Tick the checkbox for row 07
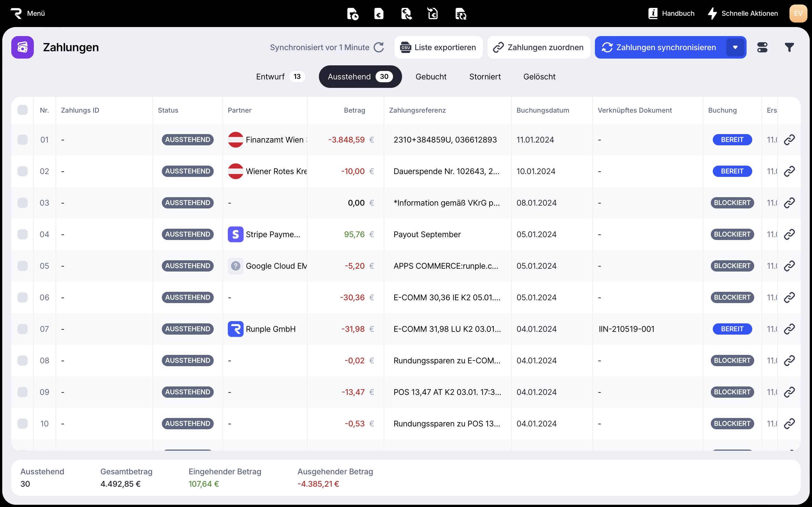Image resolution: width=812 pixels, height=507 pixels. (23, 329)
